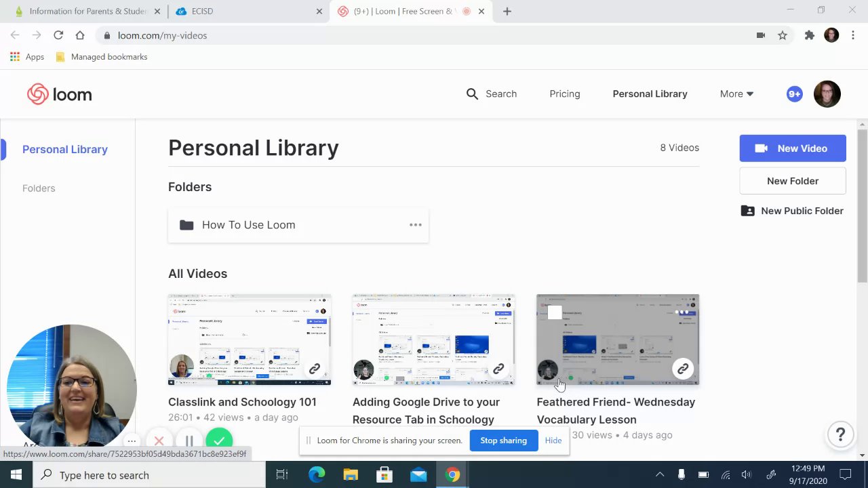
Task: Click the Windows taskbar search box
Action: [149, 474]
